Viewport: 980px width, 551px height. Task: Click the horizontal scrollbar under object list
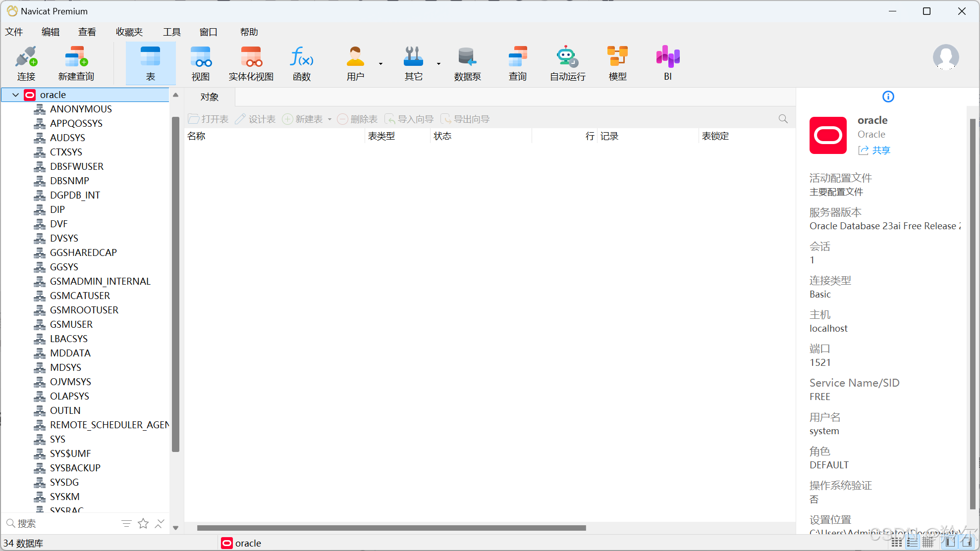(391, 528)
